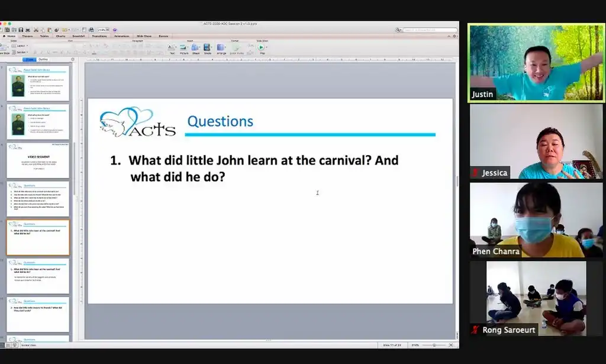Screen dimensions: 606x364
Task: Click the purple Help icon
Action: pos(115,30)
